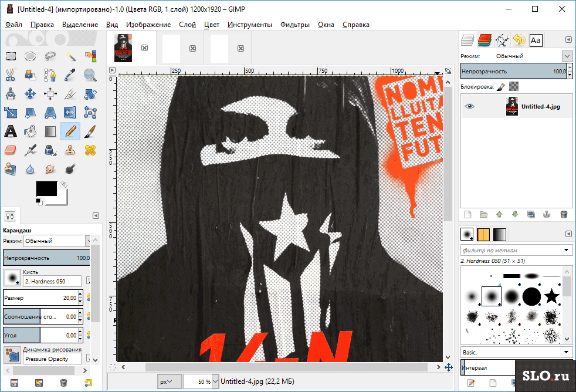This screenshot has height=392, width=576.
Task: Open the layers dock configuration menu arrow
Action: [568, 40]
